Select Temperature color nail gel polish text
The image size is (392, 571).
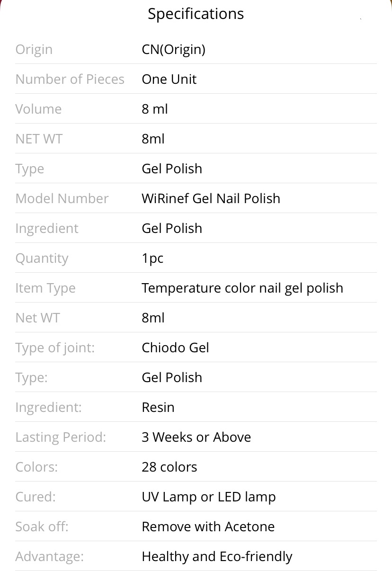point(242,288)
